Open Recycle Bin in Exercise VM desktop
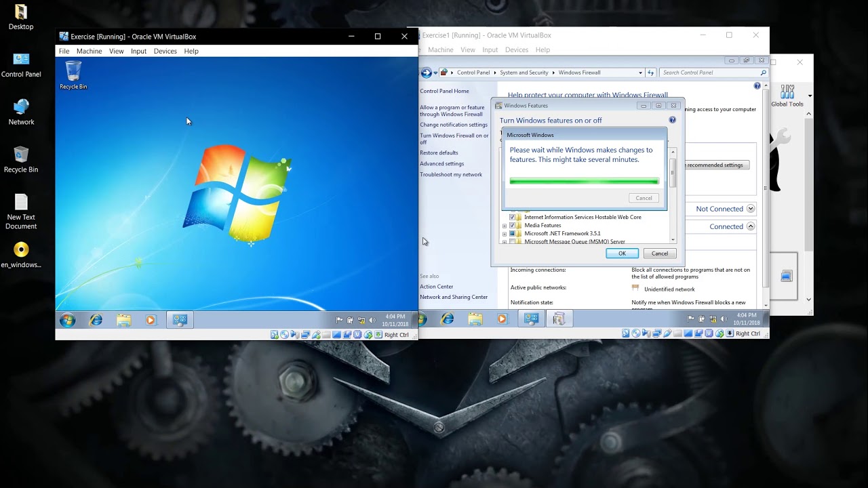 [x=73, y=75]
